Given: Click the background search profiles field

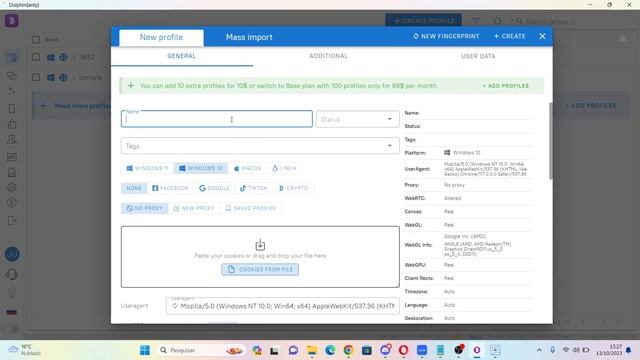Looking at the screenshot, I should (x=571, y=21).
